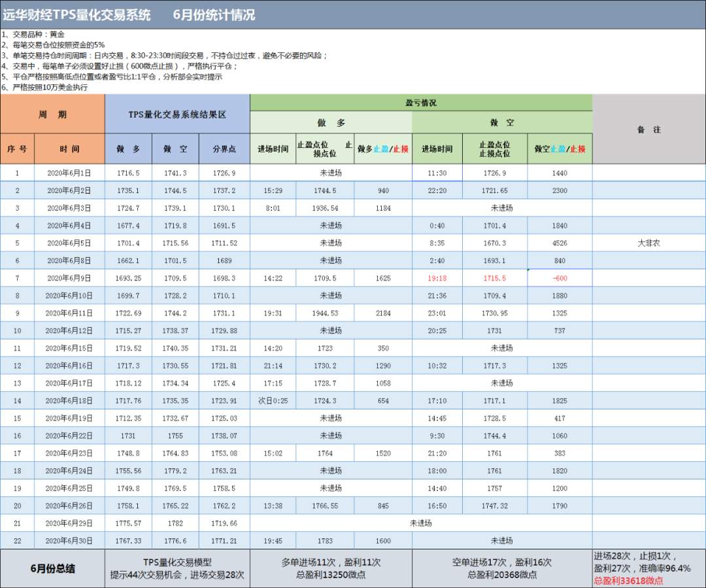Select the 6月份统计情况 heading

[x=214, y=15]
